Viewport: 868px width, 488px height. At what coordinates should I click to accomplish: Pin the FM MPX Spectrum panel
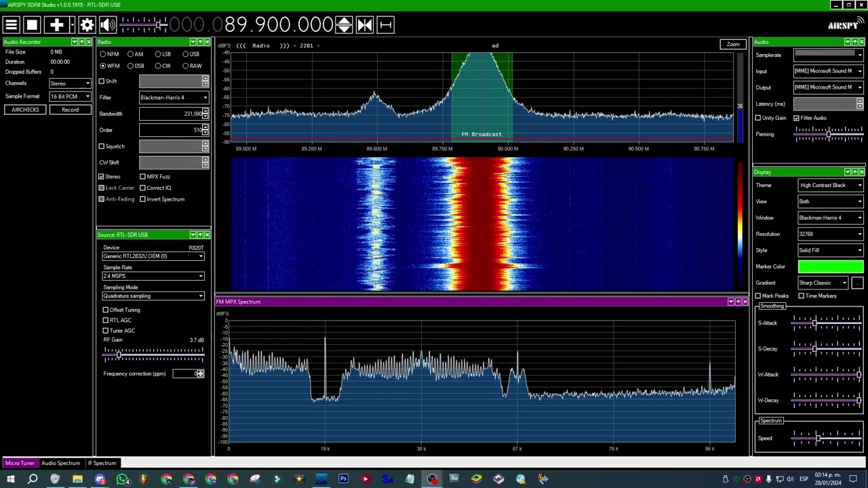pos(738,302)
